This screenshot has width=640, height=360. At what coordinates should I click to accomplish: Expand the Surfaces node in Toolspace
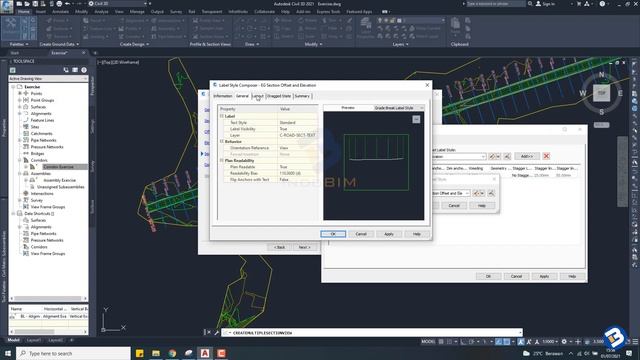(20, 107)
